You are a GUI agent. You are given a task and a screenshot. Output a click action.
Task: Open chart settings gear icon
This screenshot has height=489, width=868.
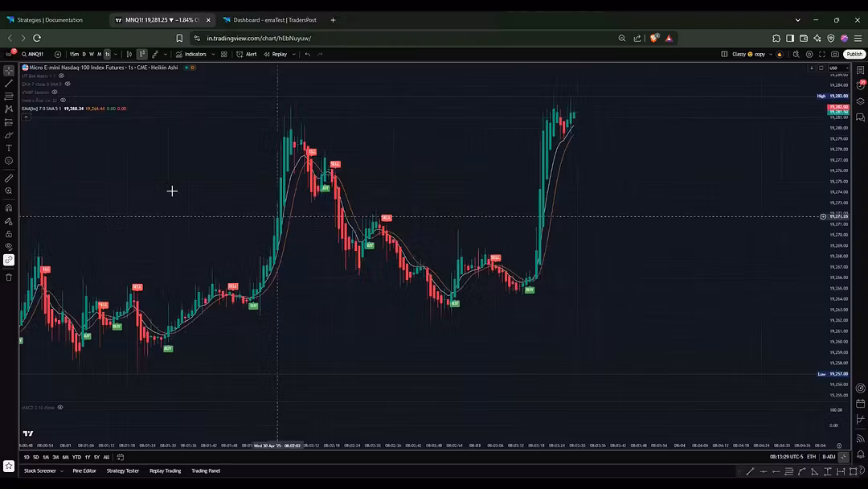(809, 55)
